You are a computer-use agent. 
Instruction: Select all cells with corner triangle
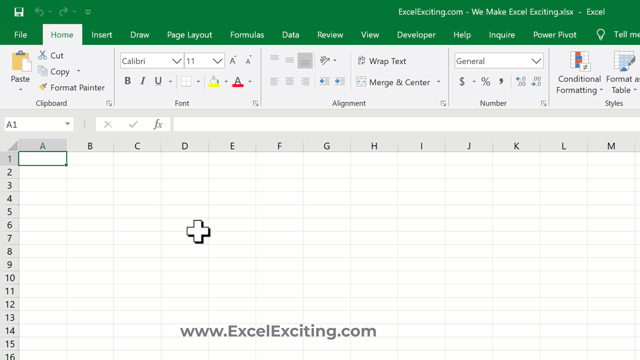pos(12,145)
